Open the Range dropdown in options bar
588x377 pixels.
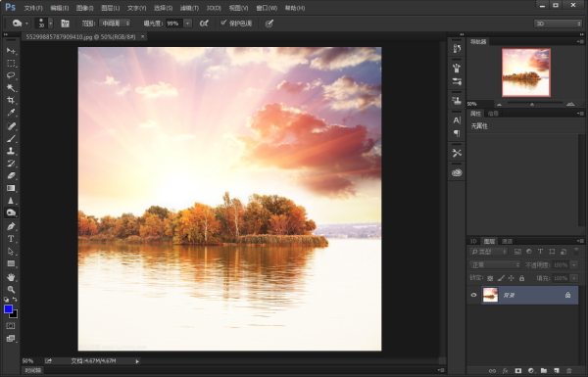(115, 24)
